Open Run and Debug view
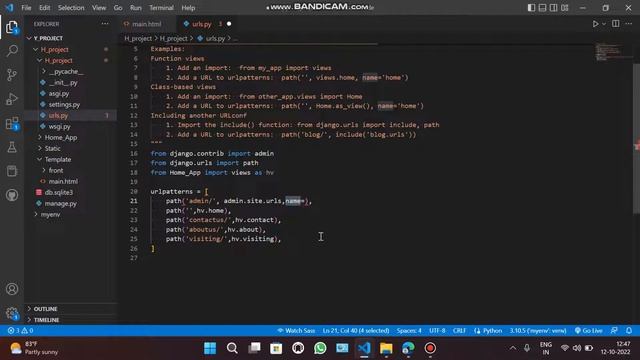This screenshot has height=360, width=640. click(12, 99)
